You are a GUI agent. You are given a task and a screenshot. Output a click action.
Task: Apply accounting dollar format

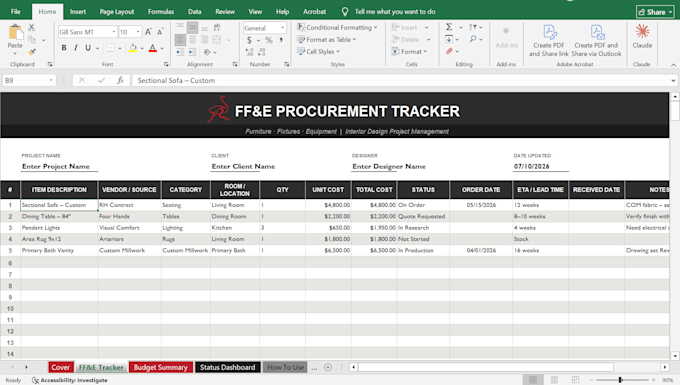point(249,40)
